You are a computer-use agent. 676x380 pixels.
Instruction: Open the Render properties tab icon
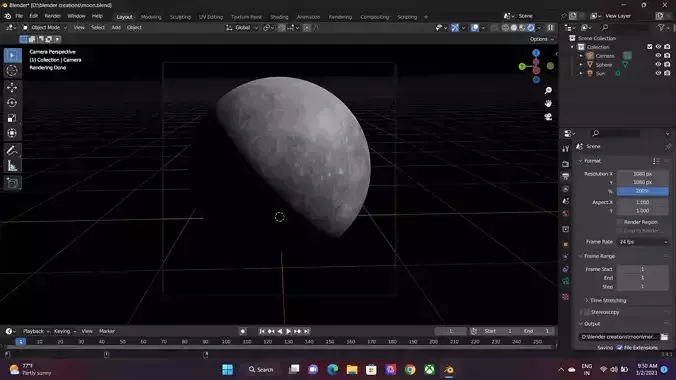pyautogui.click(x=566, y=164)
